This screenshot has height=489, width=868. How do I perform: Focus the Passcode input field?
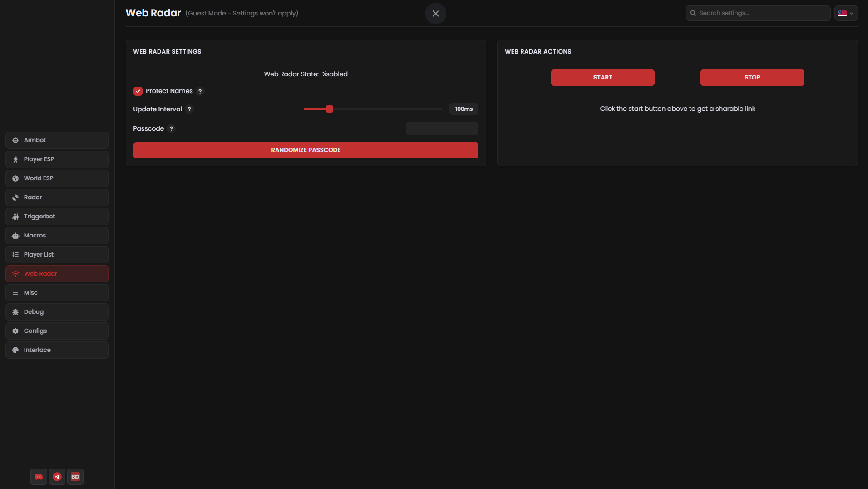(442, 128)
